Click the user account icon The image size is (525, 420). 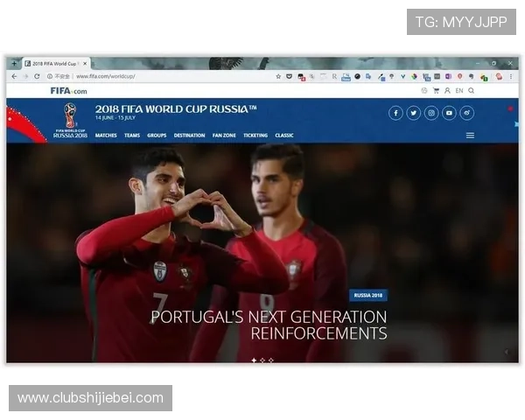tap(447, 90)
